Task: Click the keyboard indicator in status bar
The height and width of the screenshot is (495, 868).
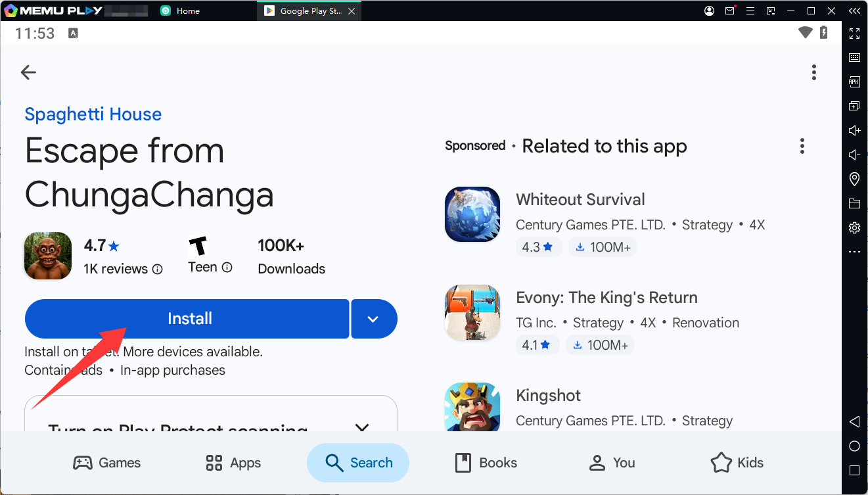Action: (x=73, y=34)
